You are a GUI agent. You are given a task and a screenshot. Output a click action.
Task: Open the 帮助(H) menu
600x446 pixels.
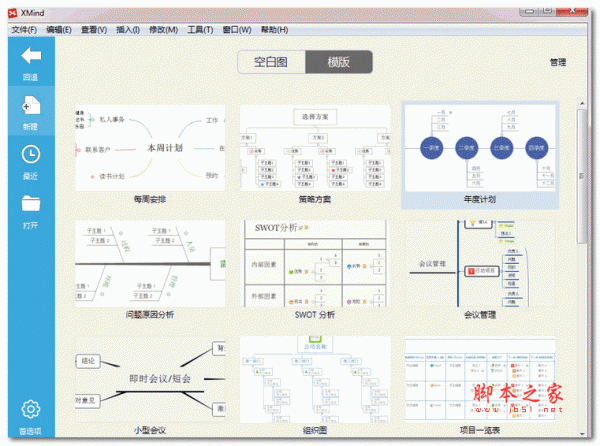pos(274,30)
